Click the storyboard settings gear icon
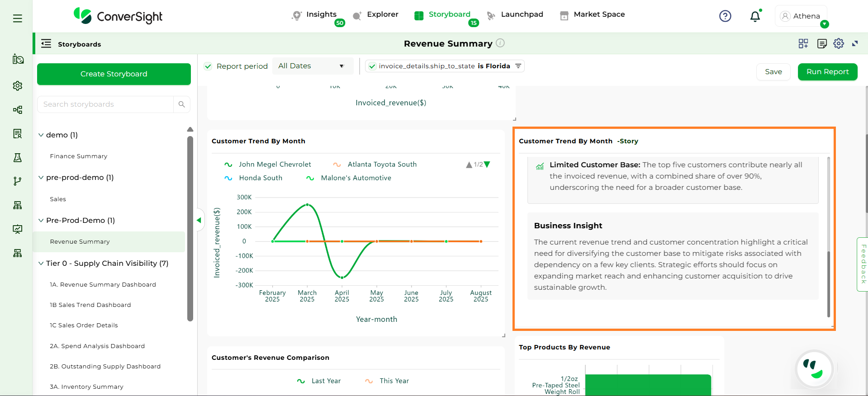 (839, 43)
